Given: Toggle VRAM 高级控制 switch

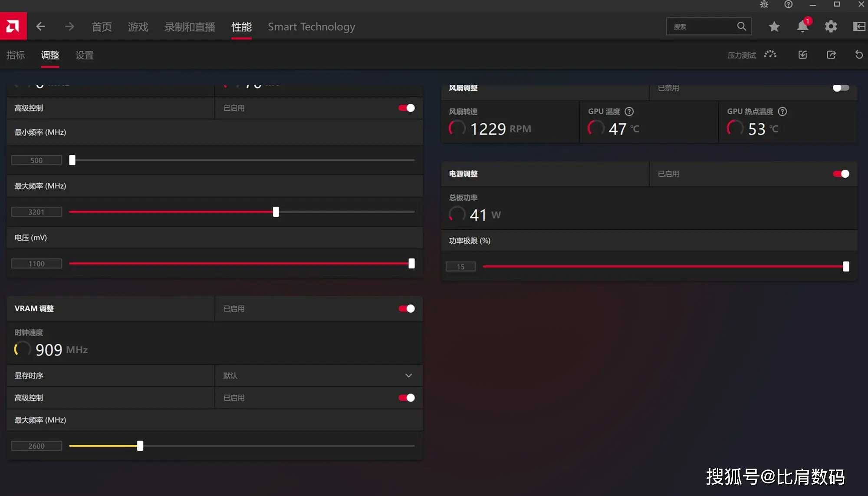Looking at the screenshot, I should [x=407, y=397].
